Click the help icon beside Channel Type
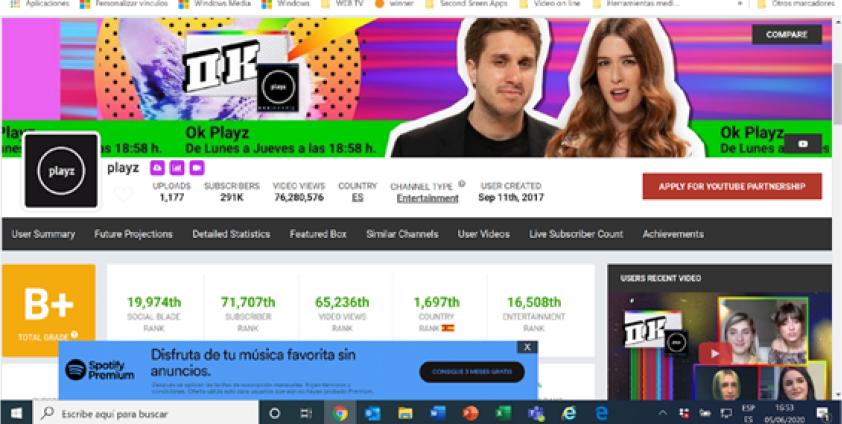The width and height of the screenshot is (842, 424). pos(462,184)
